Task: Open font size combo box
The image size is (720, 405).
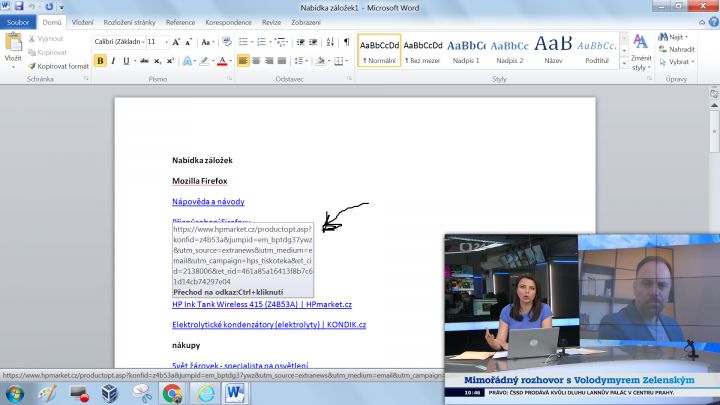Action: (158, 42)
